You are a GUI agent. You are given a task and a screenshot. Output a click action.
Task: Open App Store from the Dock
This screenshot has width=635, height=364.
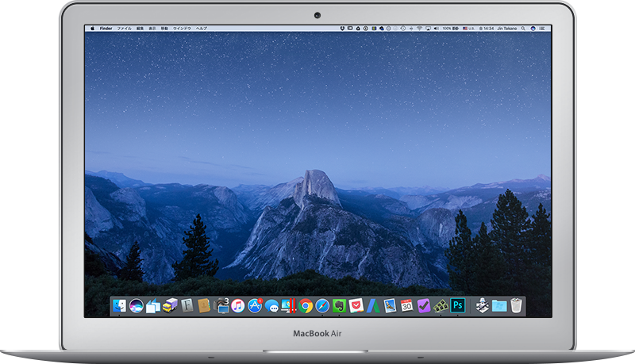[255, 306]
